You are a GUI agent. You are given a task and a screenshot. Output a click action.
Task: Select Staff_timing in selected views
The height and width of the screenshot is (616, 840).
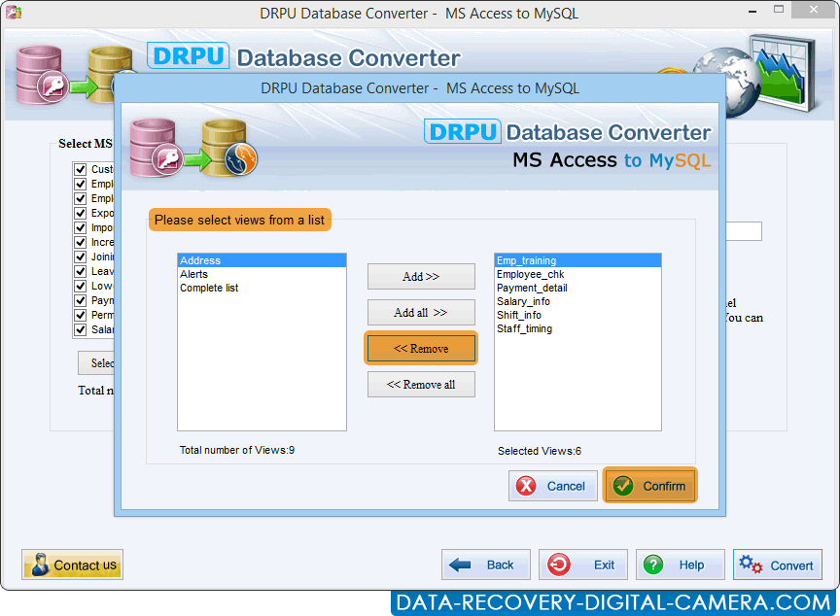[x=578, y=328]
